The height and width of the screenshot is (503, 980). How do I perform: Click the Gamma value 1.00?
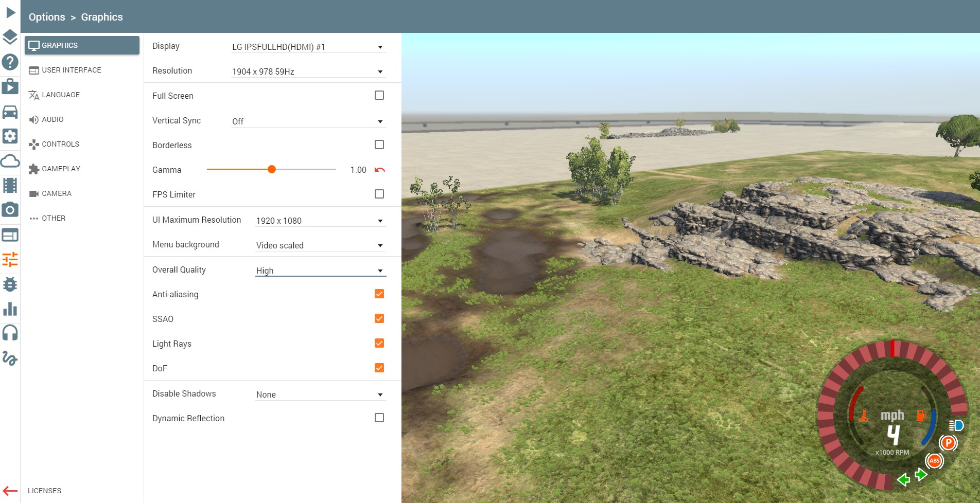click(x=358, y=170)
